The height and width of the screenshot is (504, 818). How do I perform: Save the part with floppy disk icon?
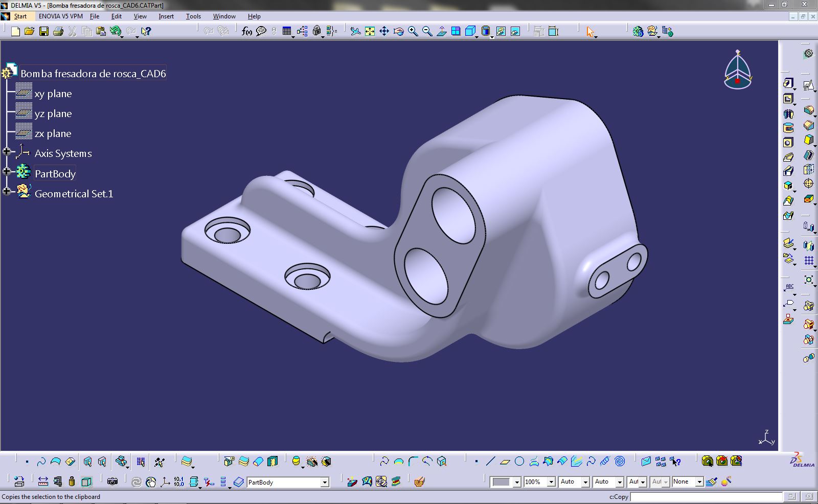pyautogui.click(x=44, y=32)
